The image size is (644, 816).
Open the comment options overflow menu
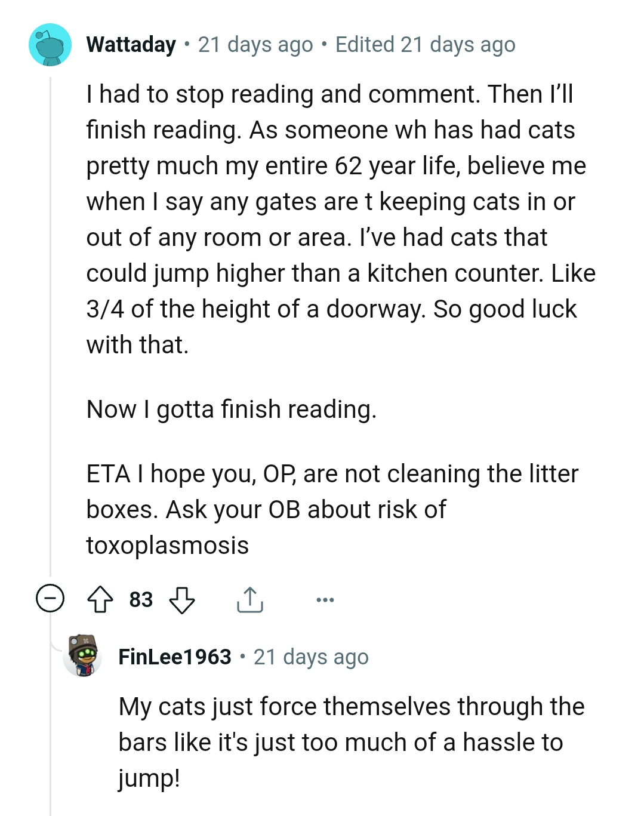[324, 601]
